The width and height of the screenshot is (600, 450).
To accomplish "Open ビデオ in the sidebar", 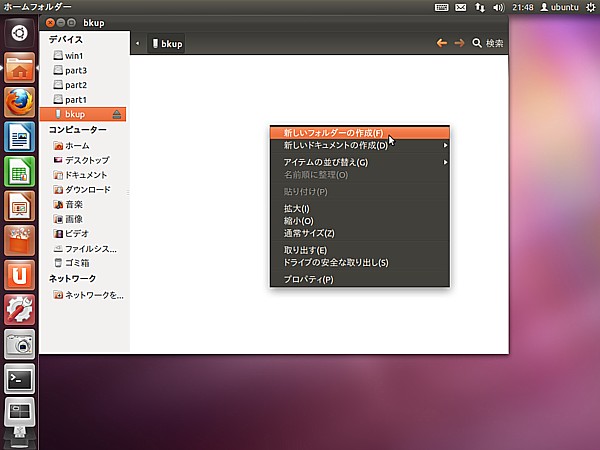I will [83, 234].
